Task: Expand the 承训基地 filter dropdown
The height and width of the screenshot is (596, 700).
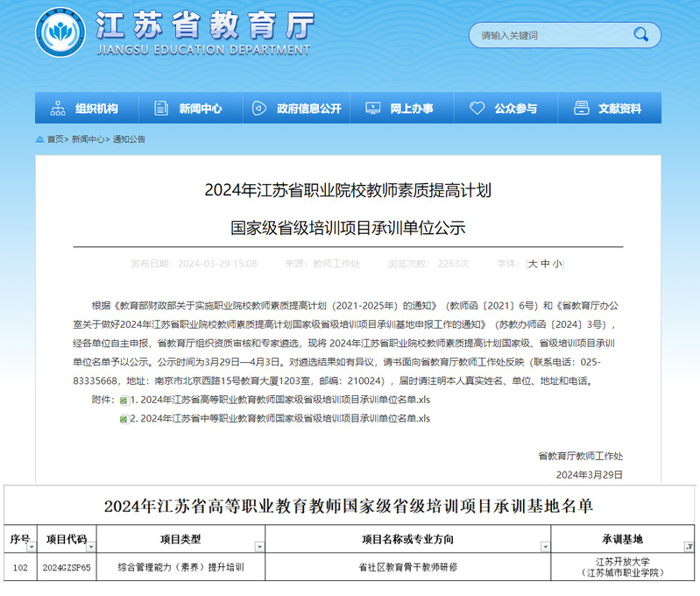Action: [689, 547]
